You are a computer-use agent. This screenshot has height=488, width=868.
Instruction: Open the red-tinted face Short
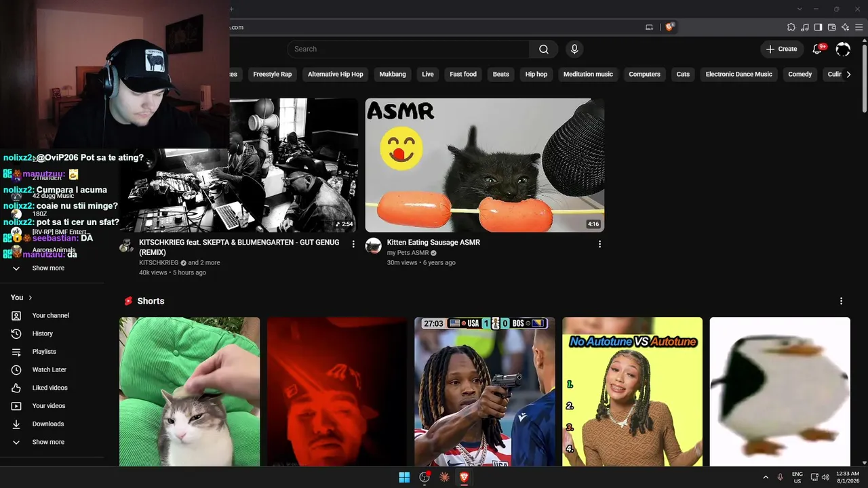pyautogui.click(x=337, y=392)
